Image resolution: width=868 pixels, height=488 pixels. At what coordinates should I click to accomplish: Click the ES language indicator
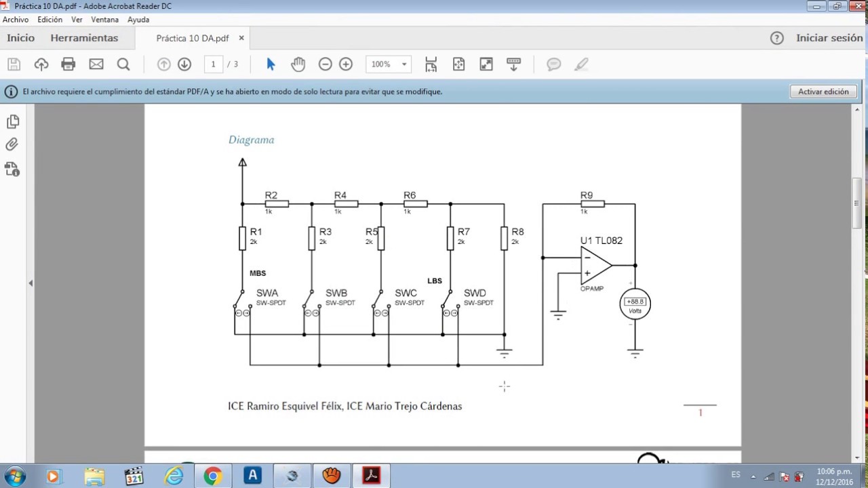coord(736,475)
